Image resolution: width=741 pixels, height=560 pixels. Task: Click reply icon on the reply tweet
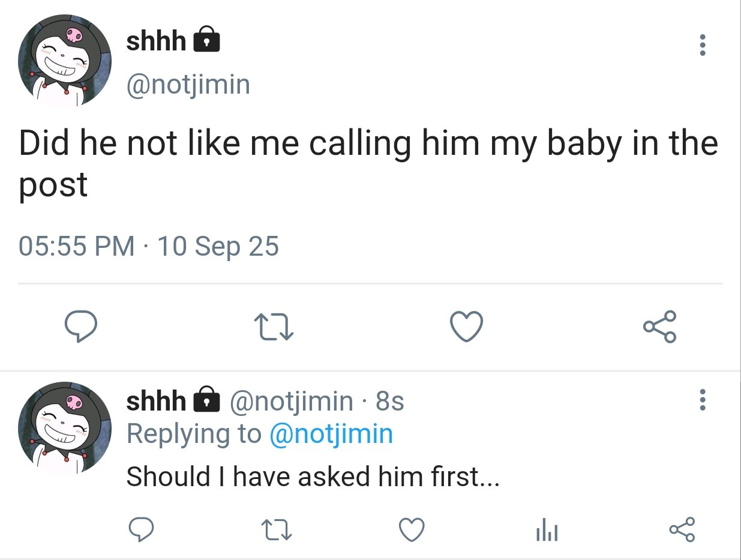142,530
